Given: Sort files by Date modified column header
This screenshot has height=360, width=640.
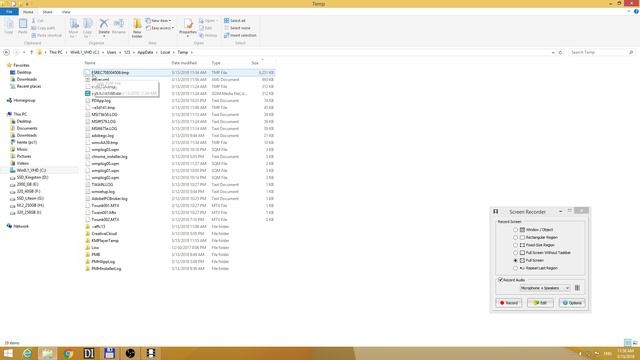Looking at the screenshot, I should coord(184,63).
